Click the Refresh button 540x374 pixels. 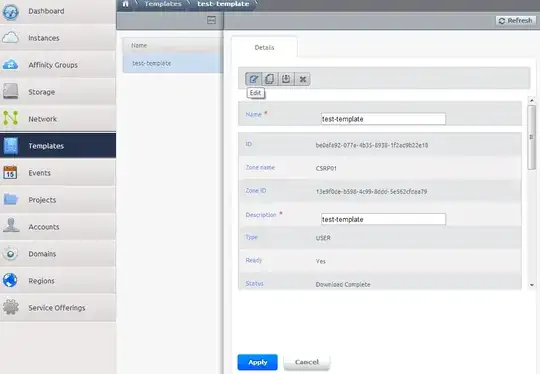[516, 21]
